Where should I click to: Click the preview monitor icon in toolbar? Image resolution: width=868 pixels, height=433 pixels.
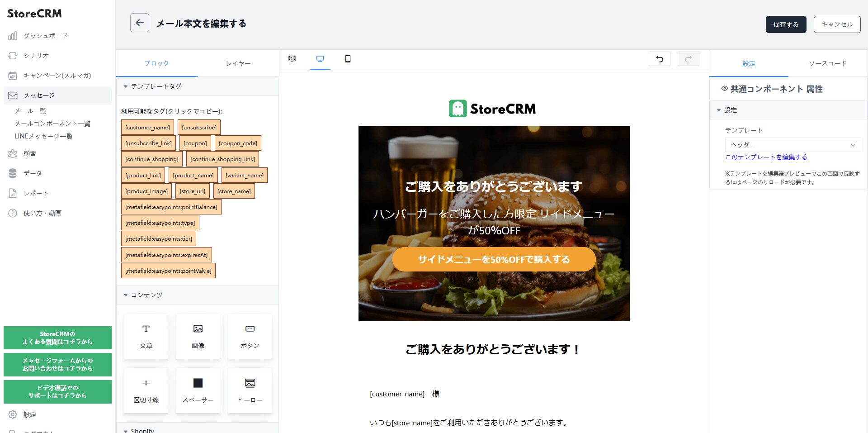(292, 59)
